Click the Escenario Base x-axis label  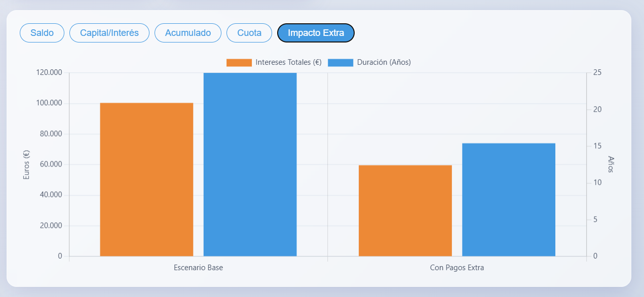point(198,268)
